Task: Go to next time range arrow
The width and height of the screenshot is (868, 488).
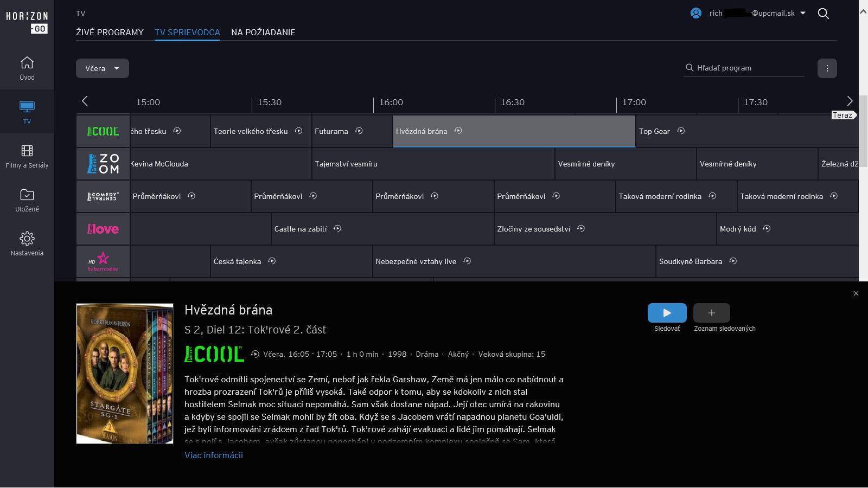Action: click(850, 101)
